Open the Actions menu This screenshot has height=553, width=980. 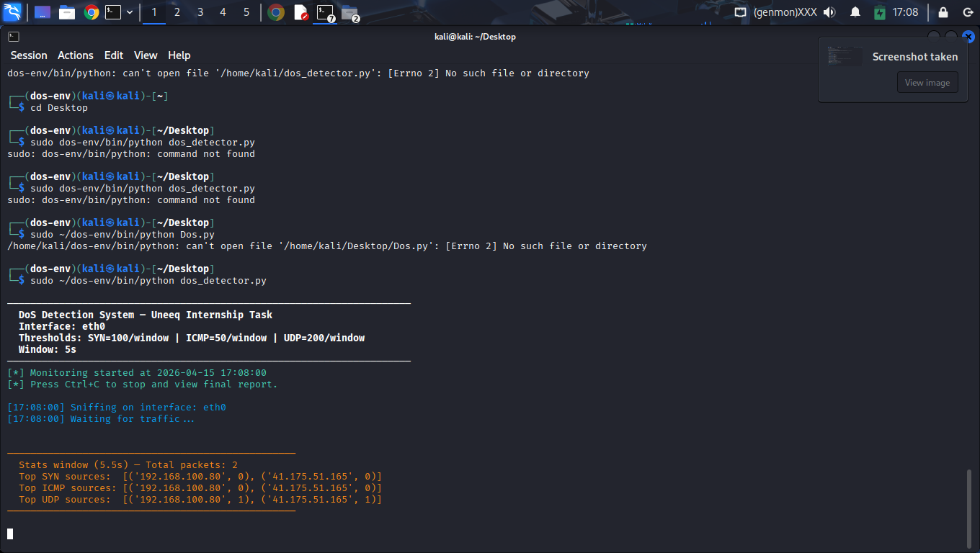(x=76, y=55)
